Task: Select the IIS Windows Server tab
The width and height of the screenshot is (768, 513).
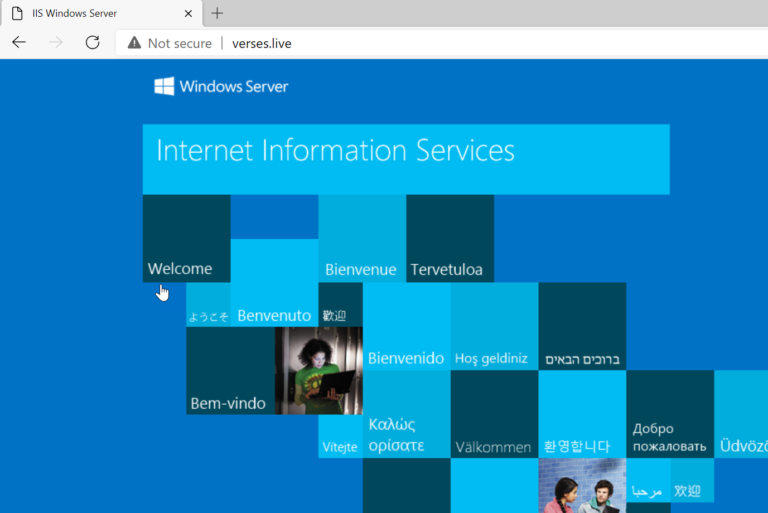Action: tap(90, 13)
